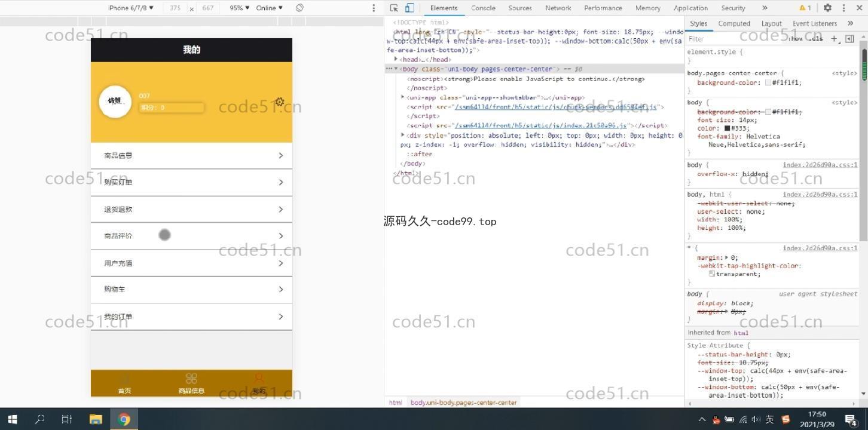Click the viewport height field 667
This screenshot has width=868, height=430.
pyautogui.click(x=207, y=8)
